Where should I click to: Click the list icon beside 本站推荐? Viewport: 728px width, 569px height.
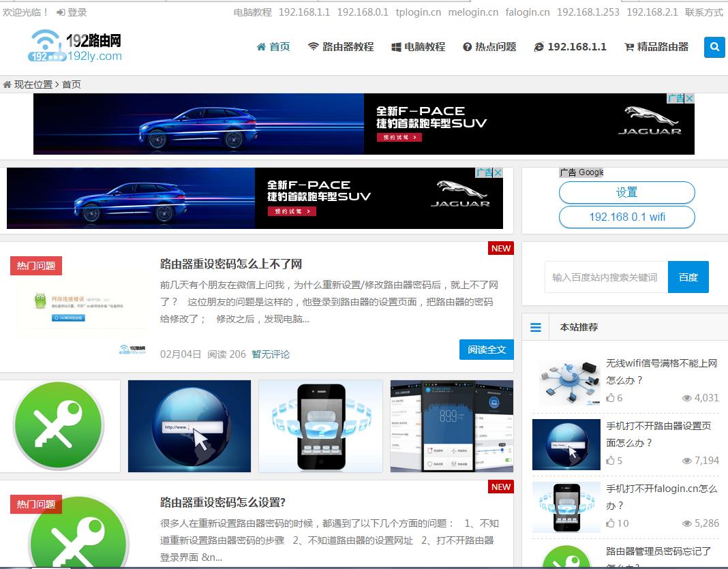[x=535, y=327]
